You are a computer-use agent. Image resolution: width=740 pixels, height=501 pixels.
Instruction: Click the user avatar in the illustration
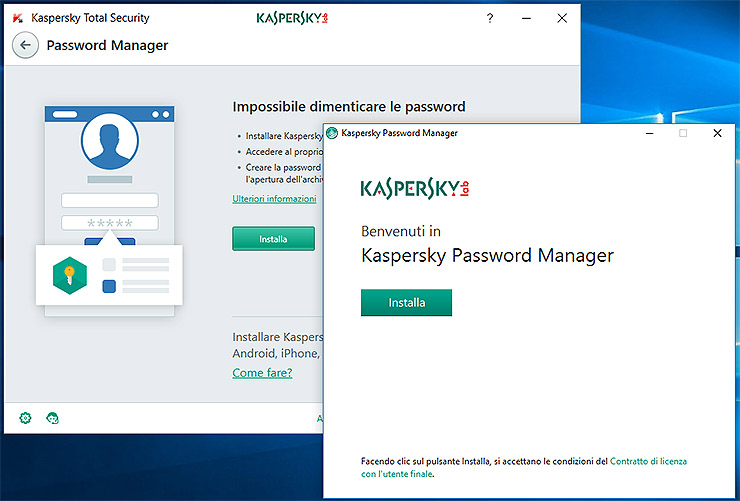109,142
